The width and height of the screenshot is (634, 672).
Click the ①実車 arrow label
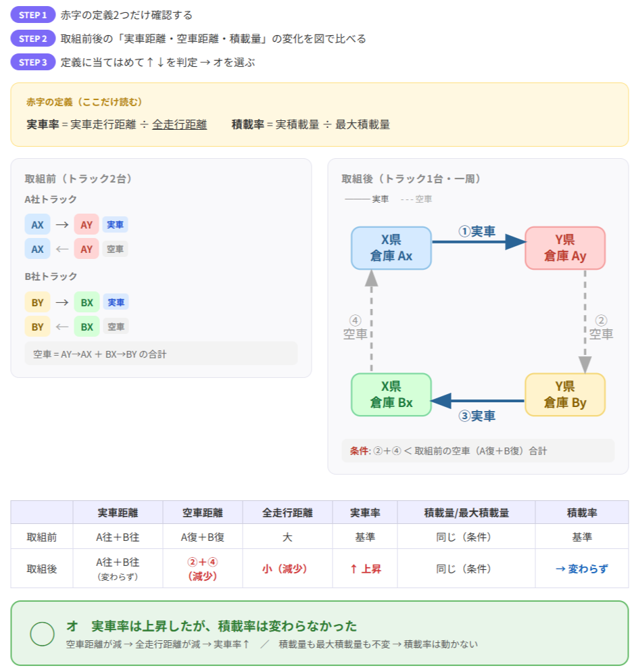point(477,231)
